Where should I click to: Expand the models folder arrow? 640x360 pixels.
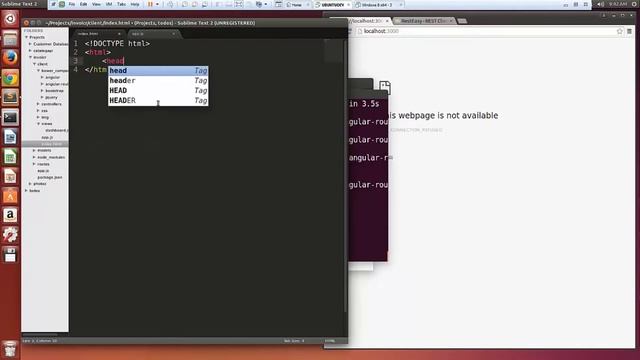tap(34, 151)
